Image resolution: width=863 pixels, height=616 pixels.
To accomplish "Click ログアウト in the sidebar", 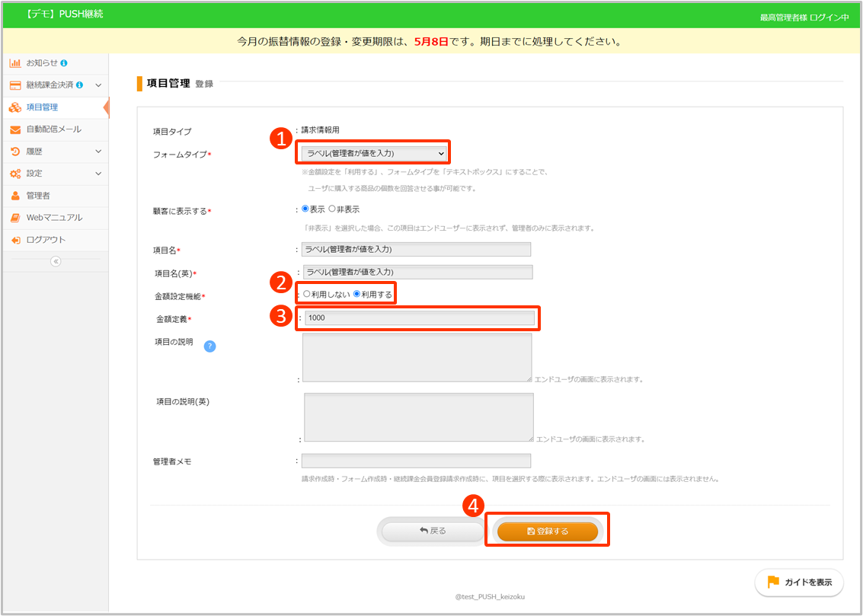I will click(x=46, y=240).
